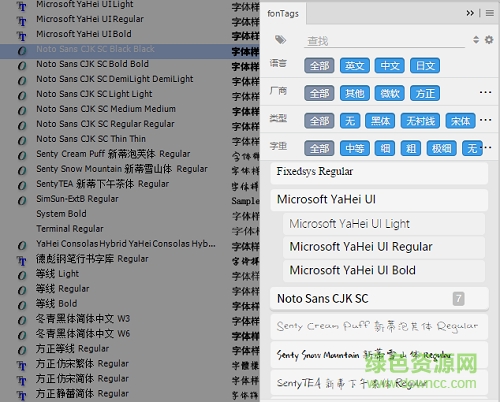Filter weight by 细

click(x=385, y=148)
